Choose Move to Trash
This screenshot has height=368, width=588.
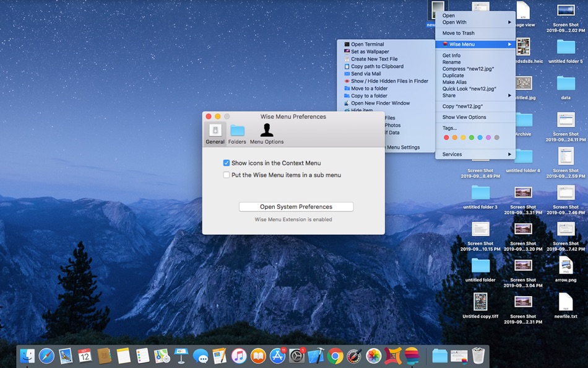click(475, 33)
